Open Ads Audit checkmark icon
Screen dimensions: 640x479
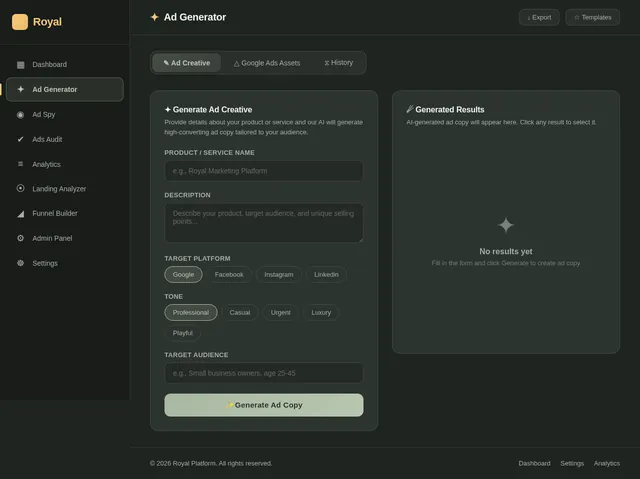coord(20,140)
